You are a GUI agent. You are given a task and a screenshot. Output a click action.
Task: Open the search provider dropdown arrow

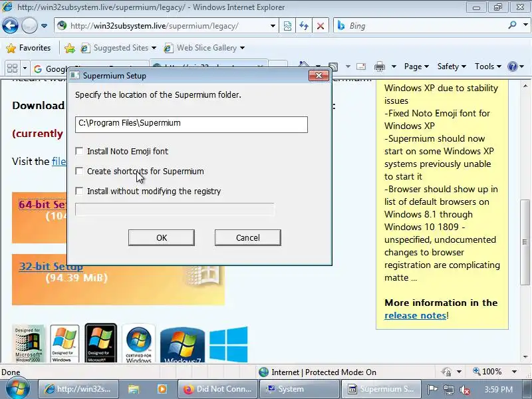click(x=525, y=25)
